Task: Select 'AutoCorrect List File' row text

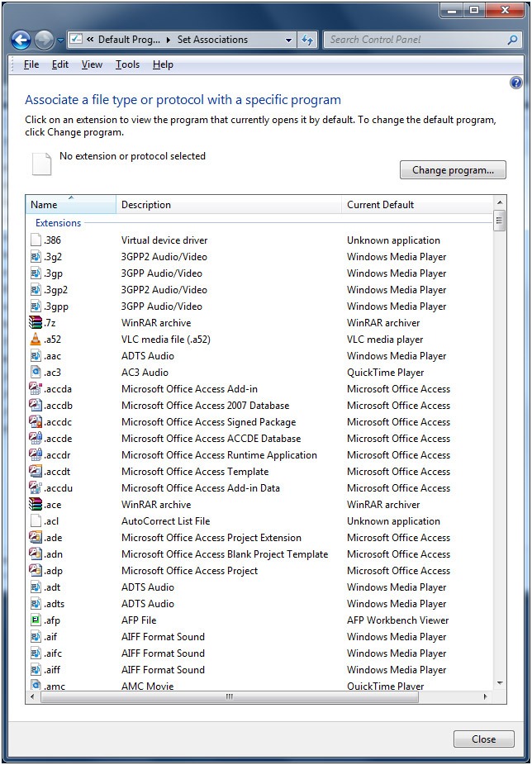Action: click(165, 521)
